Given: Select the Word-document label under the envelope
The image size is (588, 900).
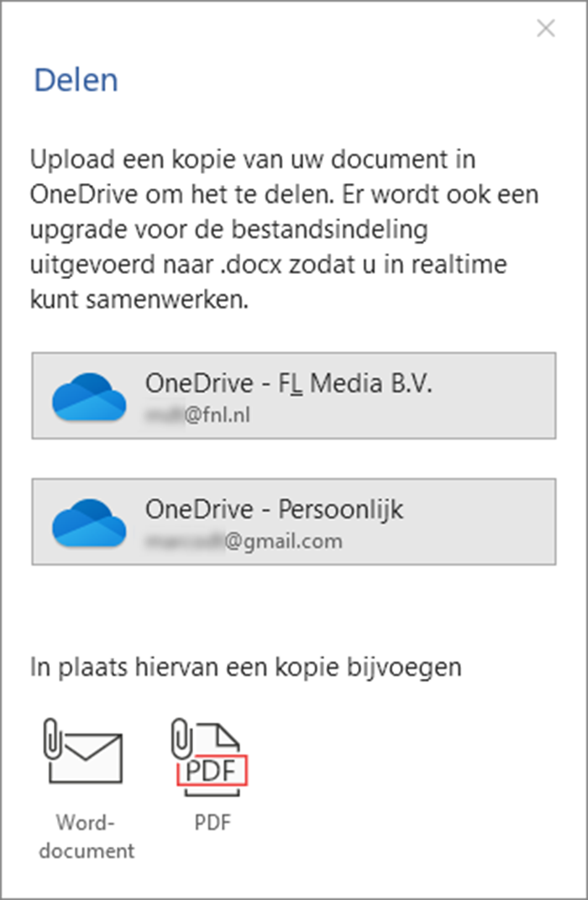Looking at the screenshot, I should tap(86, 836).
